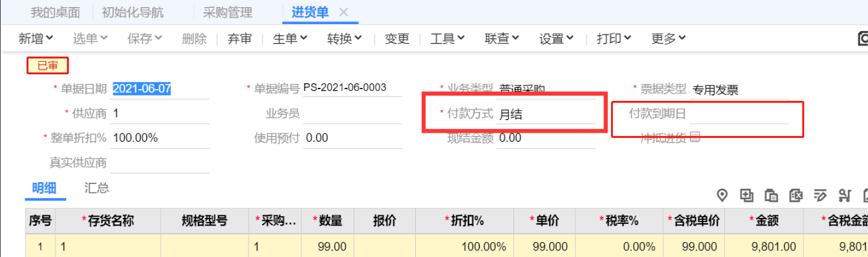Click the 整单折扣% field 100.00%

tap(160, 138)
